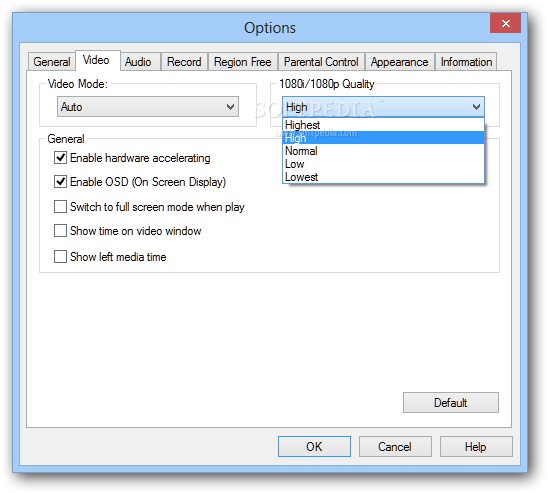
Task: Select High in the quality list
Action: [x=383, y=138]
